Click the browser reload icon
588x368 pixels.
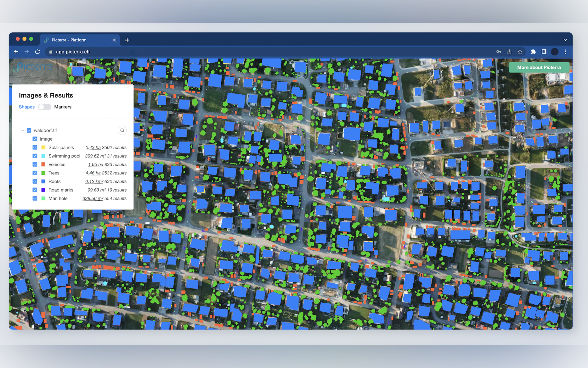38,52
